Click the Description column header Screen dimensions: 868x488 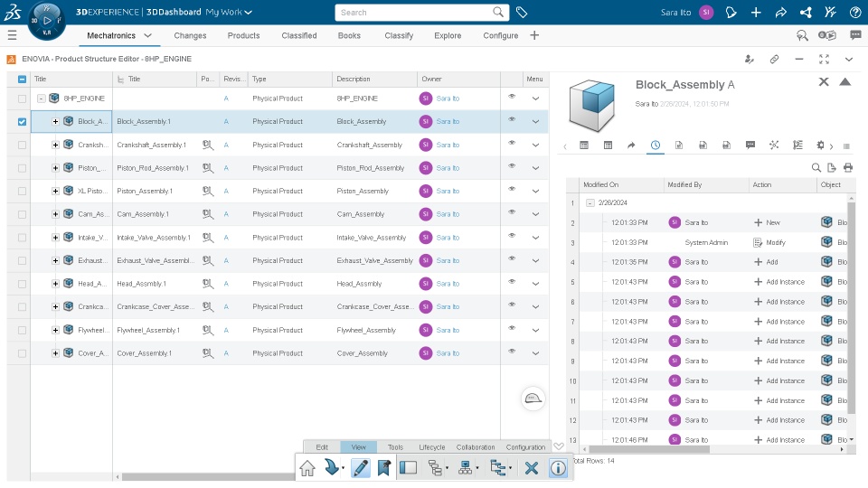click(353, 80)
